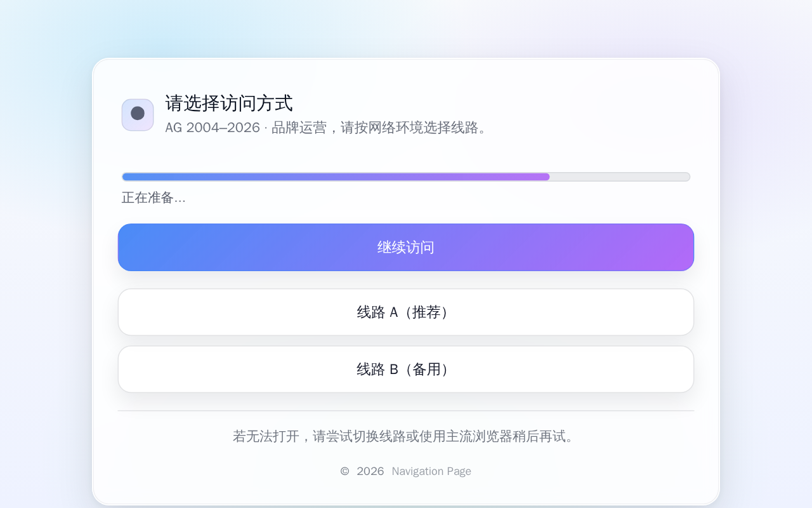812x508 pixels.
Task: Select 线路 A（推荐）option
Action: pyautogui.click(x=405, y=312)
